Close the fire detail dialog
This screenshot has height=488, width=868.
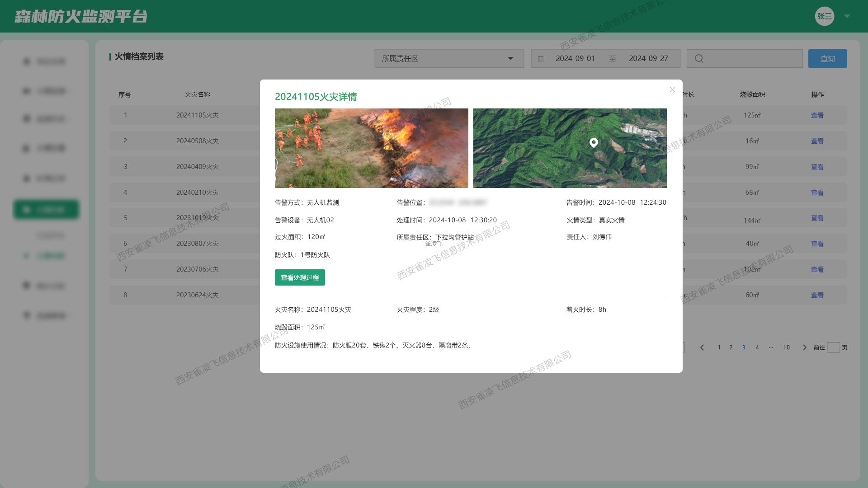coord(672,90)
